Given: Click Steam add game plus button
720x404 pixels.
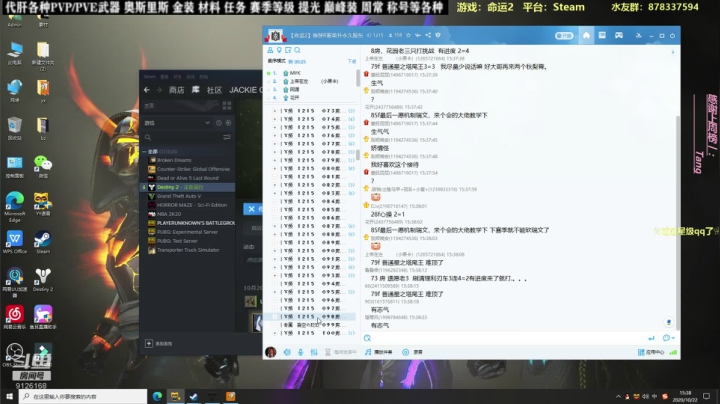Looking at the screenshot, I should click(149, 343).
